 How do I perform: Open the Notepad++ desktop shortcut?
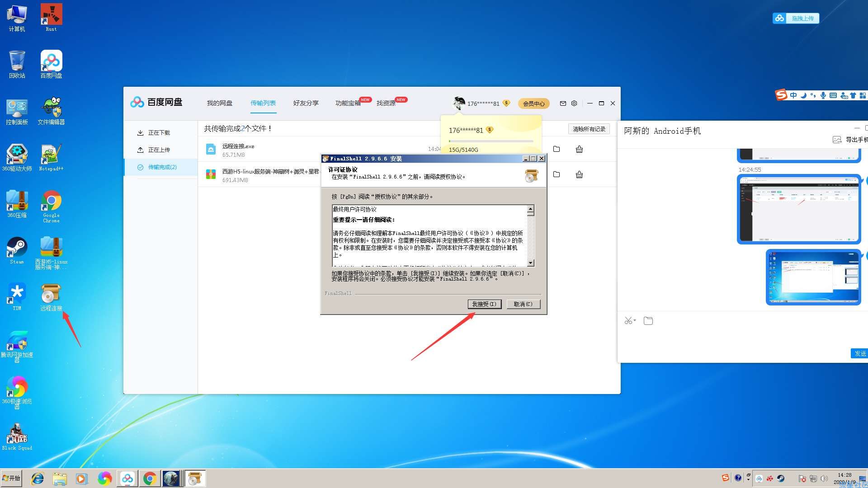[51, 158]
